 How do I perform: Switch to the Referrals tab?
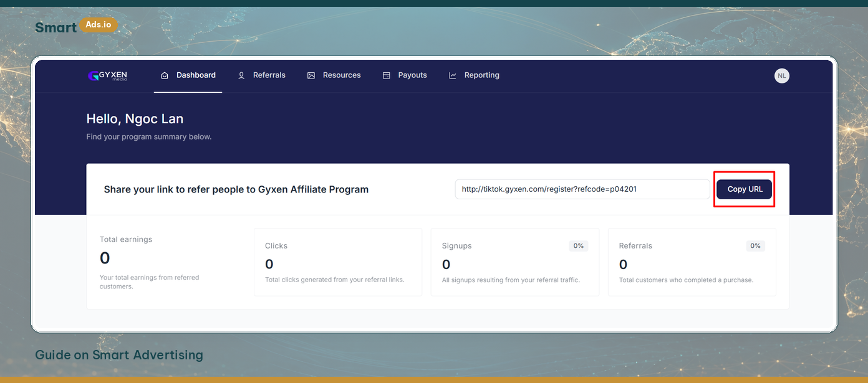[x=262, y=75]
